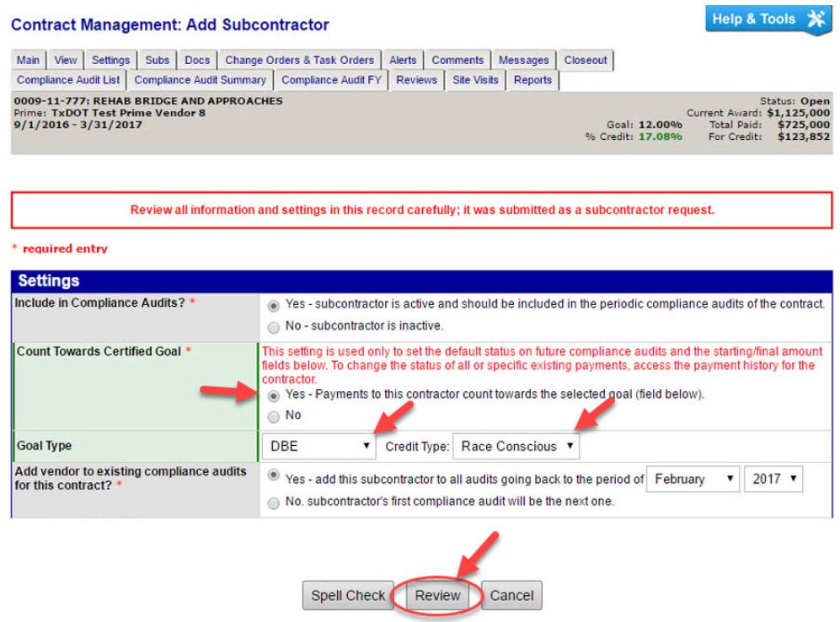Open the Closeout tab

pos(586,61)
